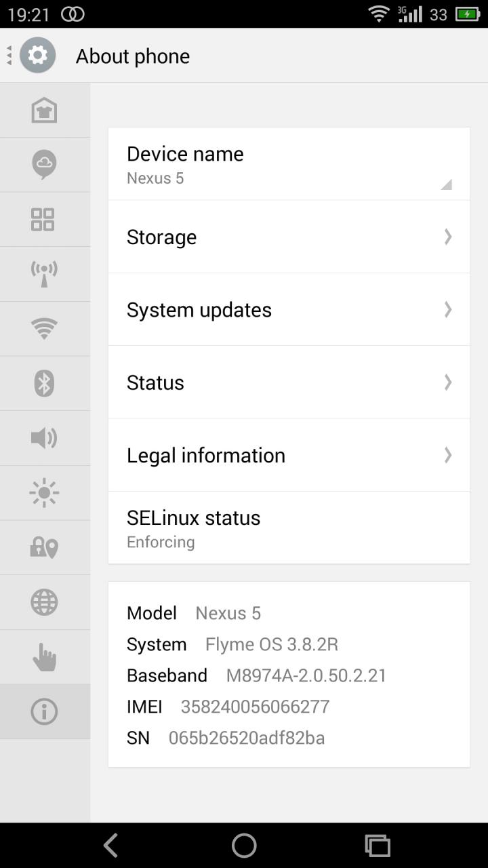
Task: Select the mobile network antenna icon
Action: [44, 274]
